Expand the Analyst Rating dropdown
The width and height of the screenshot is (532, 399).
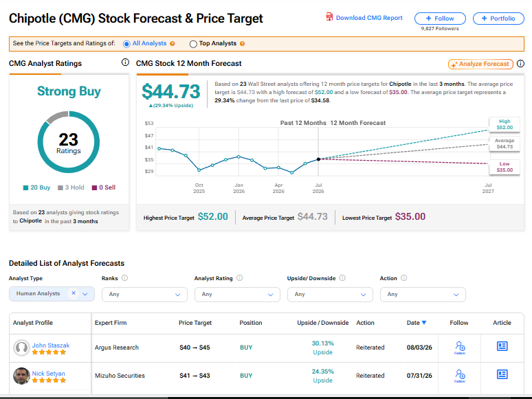pyautogui.click(x=237, y=295)
